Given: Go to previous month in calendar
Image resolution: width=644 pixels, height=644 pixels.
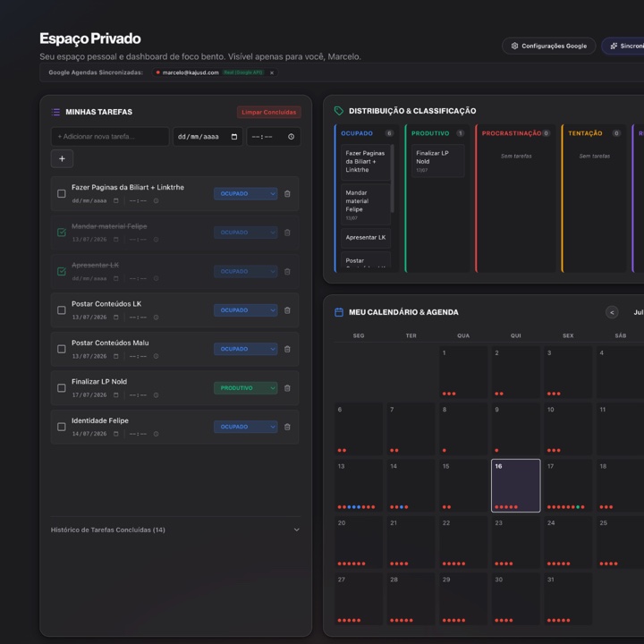Looking at the screenshot, I should (612, 312).
